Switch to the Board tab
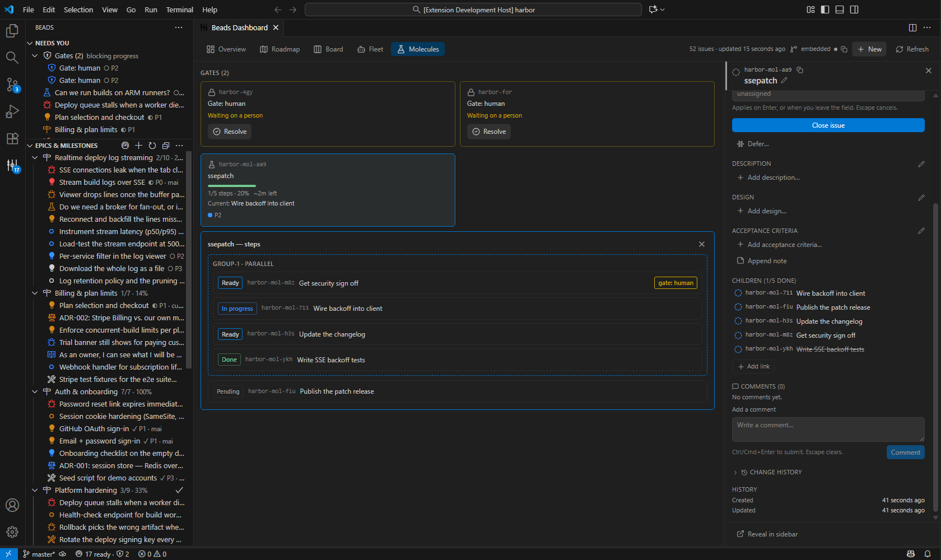 pyautogui.click(x=329, y=49)
